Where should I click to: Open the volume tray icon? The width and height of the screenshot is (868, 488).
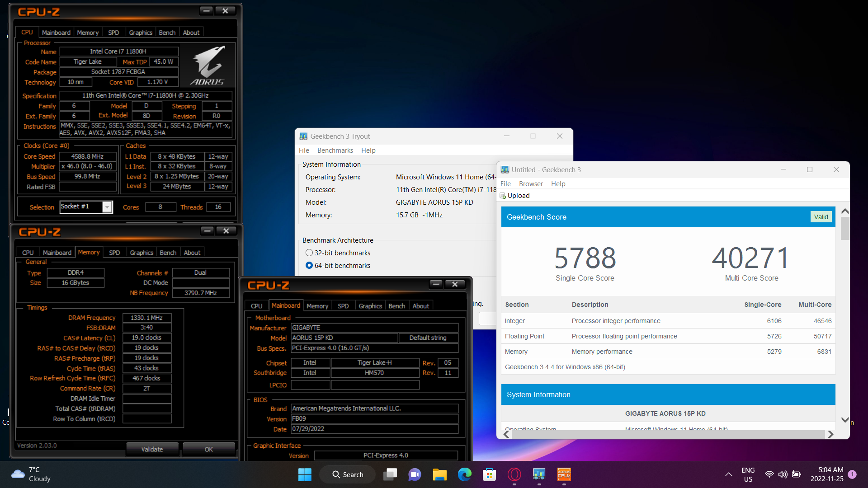(783, 474)
